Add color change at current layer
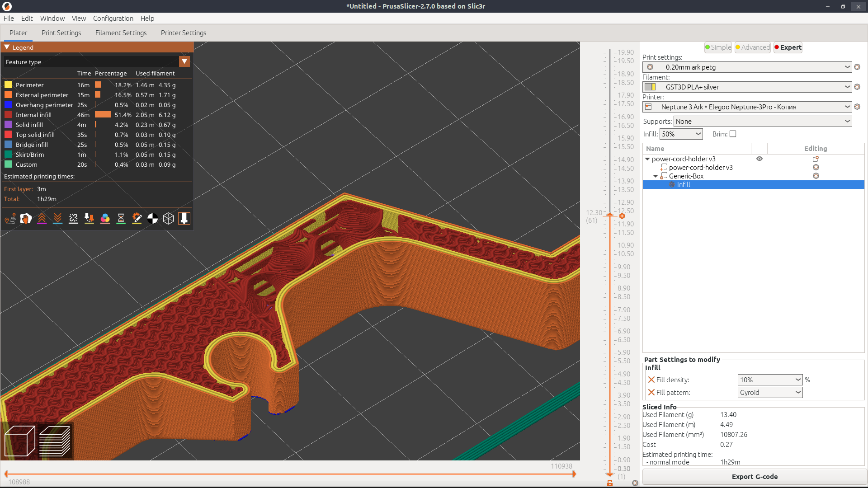Viewport: 868px width, 488px height. point(622,216)
